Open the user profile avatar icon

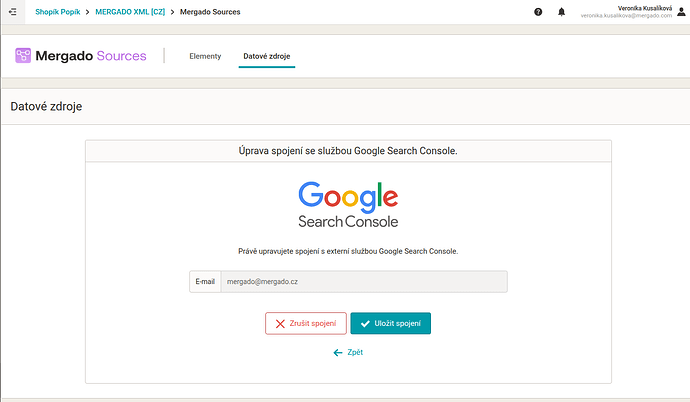(x=681, y=12)
